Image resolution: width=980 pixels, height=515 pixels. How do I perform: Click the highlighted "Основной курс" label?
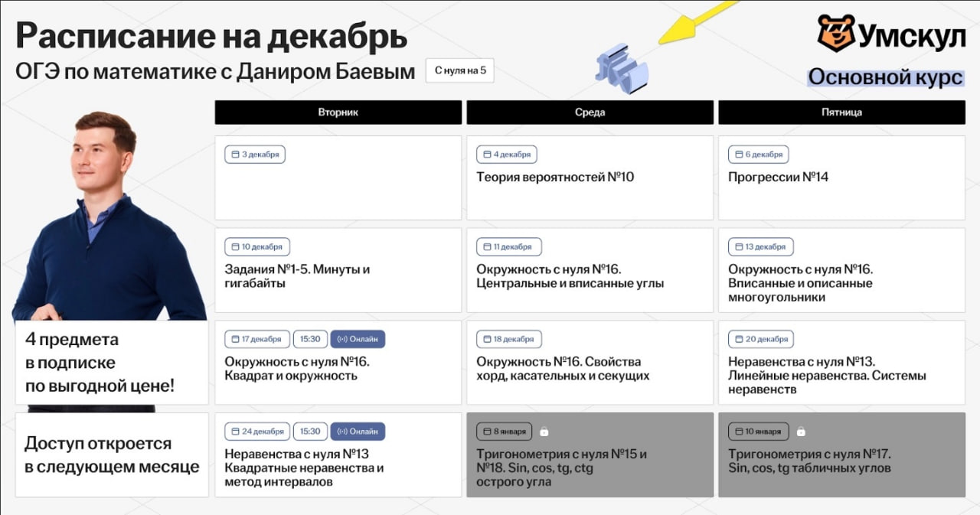885,77
